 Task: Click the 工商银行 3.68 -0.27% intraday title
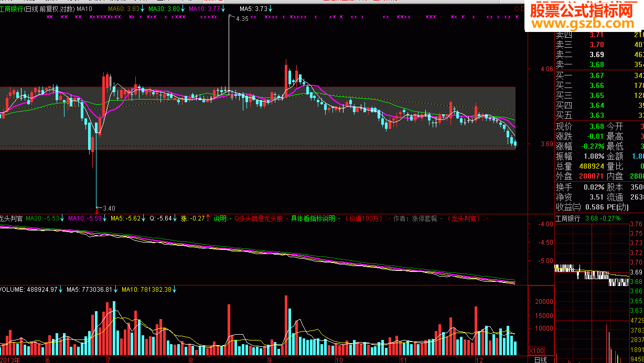coord(588,218)
